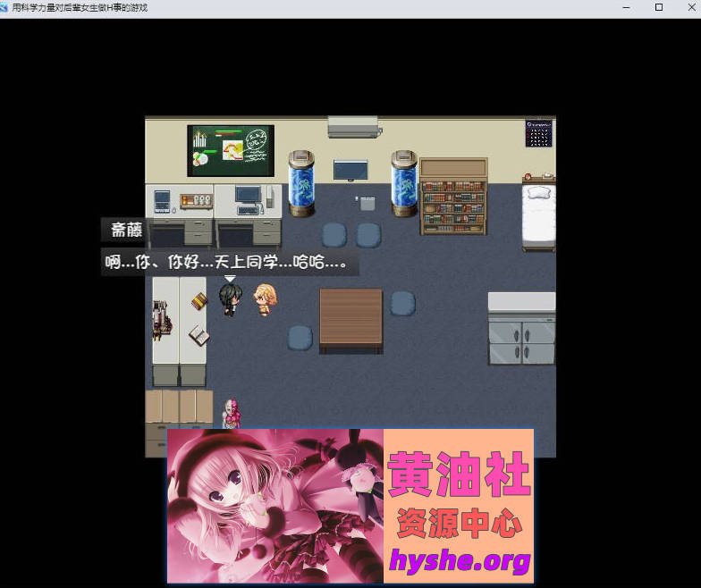701x588 pixels.
Task: Click the stool right of the wooden table
Action: point(402,304)
